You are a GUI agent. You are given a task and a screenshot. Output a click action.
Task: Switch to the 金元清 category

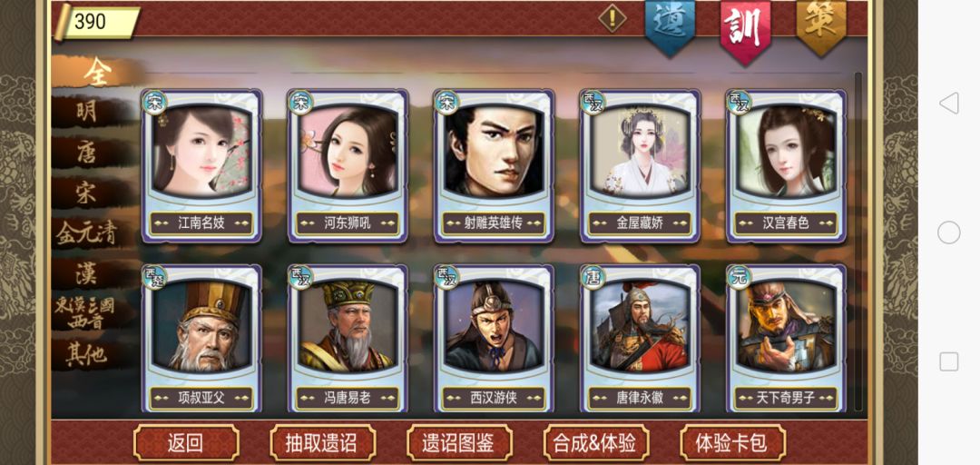87,233
